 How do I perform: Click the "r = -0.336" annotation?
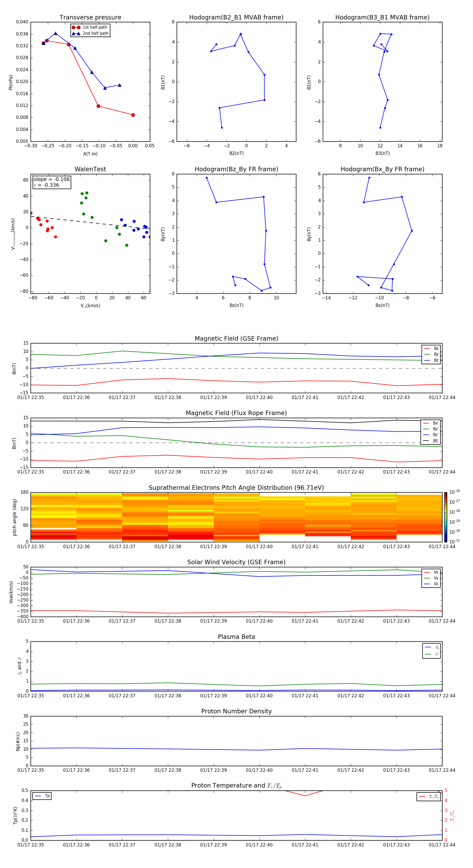(x=47, y=185)
